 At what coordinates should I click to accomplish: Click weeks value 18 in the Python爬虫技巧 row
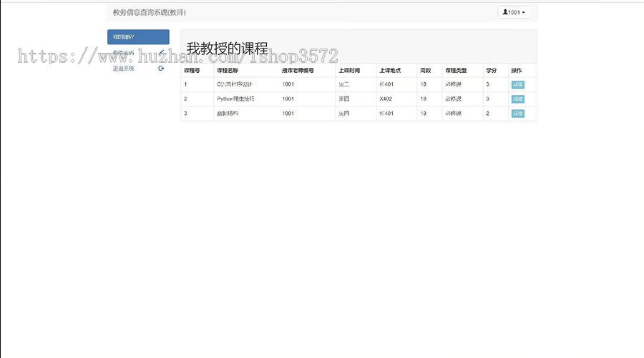[424, 99]
